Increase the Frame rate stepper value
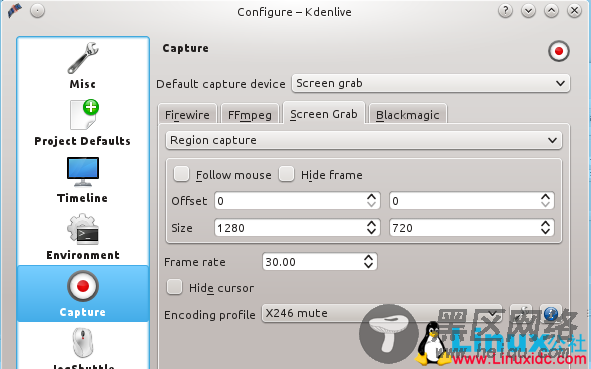This screenshot has height=369, width=591. (x=368, y=258)
